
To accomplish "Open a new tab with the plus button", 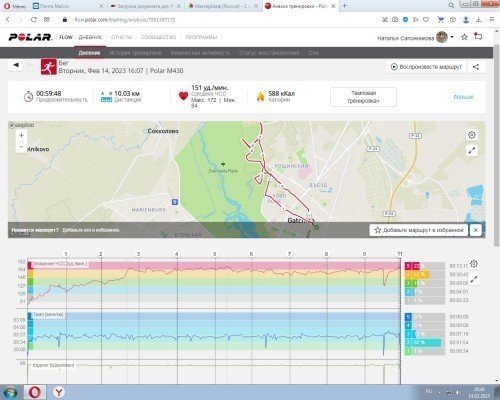I will pos(345,6).
